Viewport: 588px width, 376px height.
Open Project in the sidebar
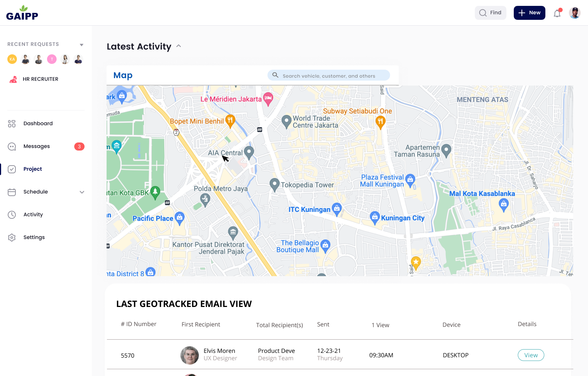click(x=33, y=169)
